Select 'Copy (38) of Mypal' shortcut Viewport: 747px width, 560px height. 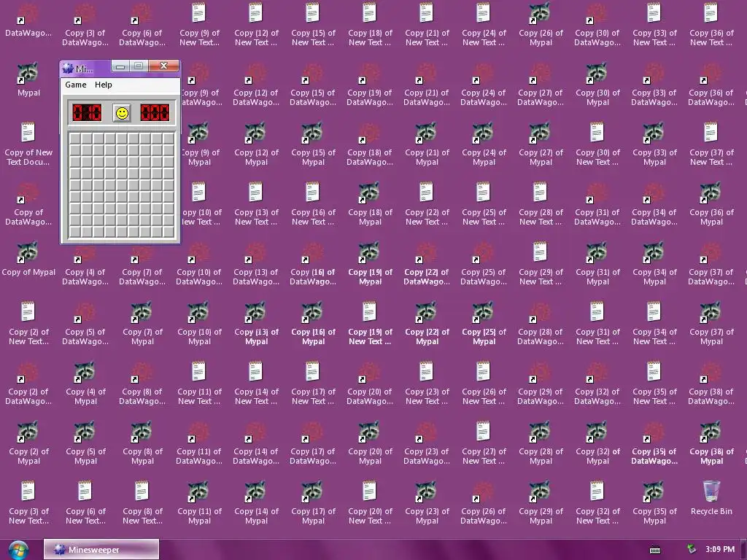[x=711, y=443]
